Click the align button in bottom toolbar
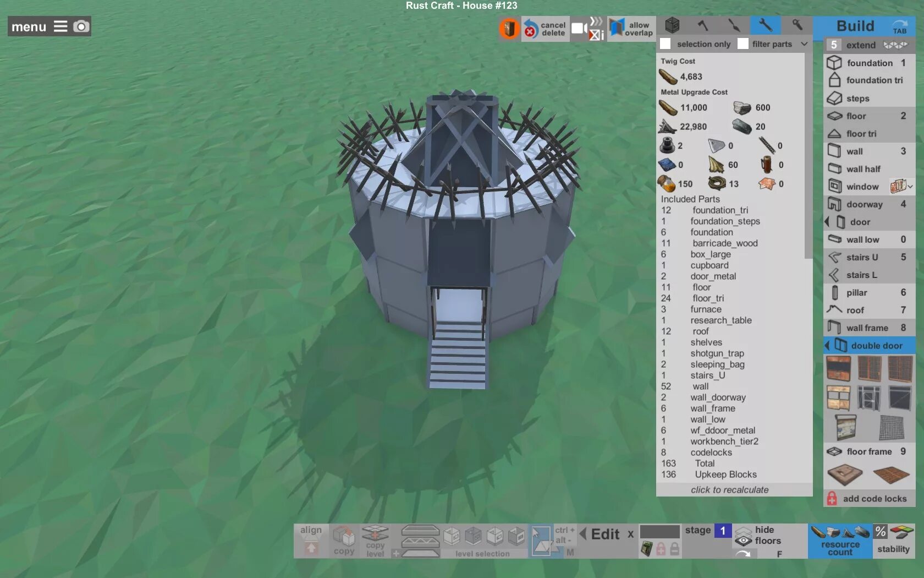 (x=311, y=541)
